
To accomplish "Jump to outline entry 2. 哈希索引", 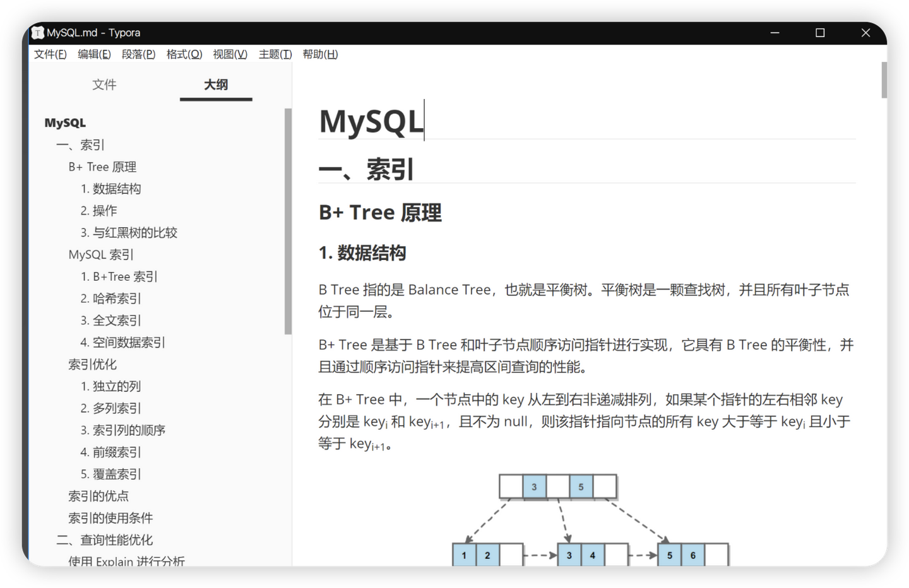I will tap(110, 298).
